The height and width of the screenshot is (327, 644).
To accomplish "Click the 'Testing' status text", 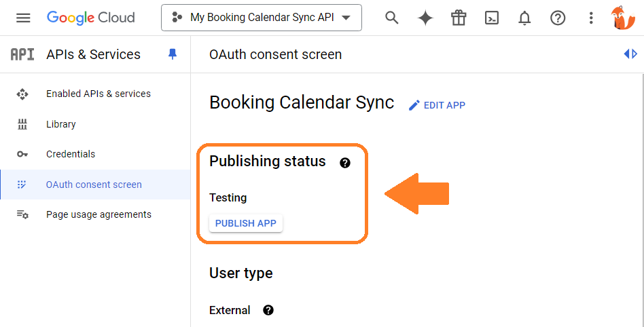I will click(x=228, y=197).
